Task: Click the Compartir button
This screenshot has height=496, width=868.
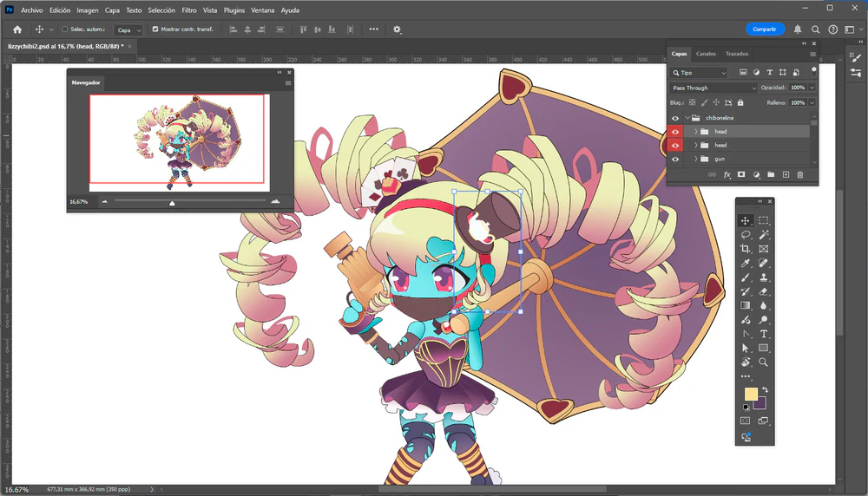Action: click(x=765, y=29)
